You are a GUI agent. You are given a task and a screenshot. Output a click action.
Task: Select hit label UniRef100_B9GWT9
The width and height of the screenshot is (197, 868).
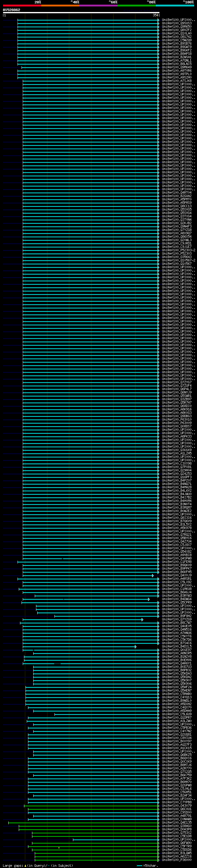click(177, 47)
